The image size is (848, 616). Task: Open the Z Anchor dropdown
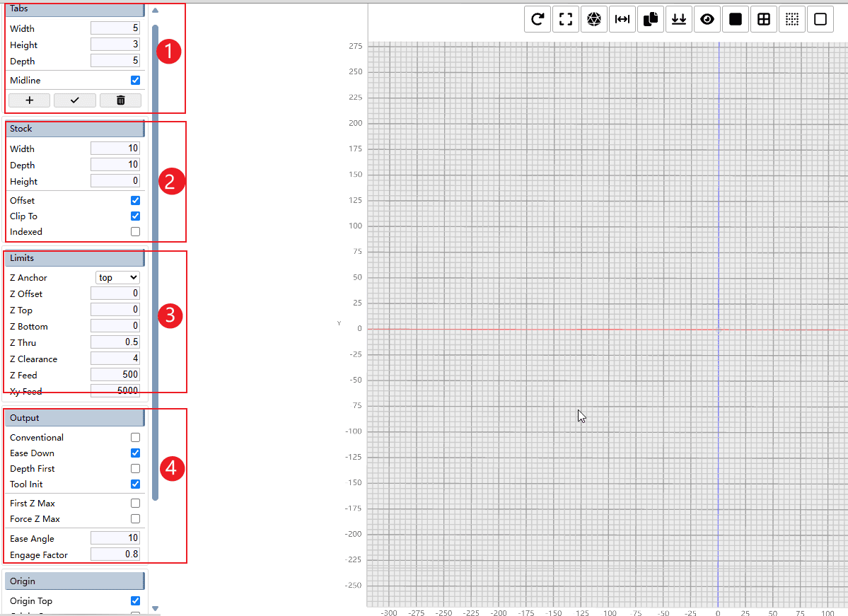117,278
